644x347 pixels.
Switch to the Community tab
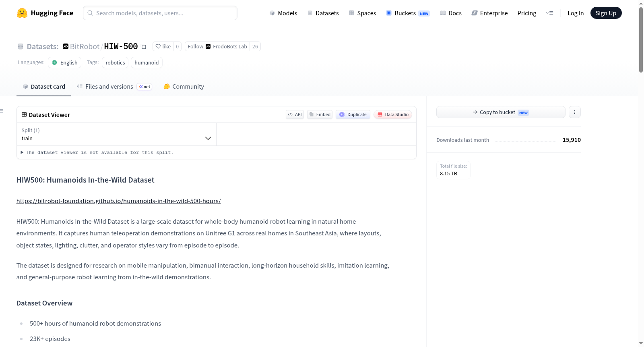(x=184, y=87)
